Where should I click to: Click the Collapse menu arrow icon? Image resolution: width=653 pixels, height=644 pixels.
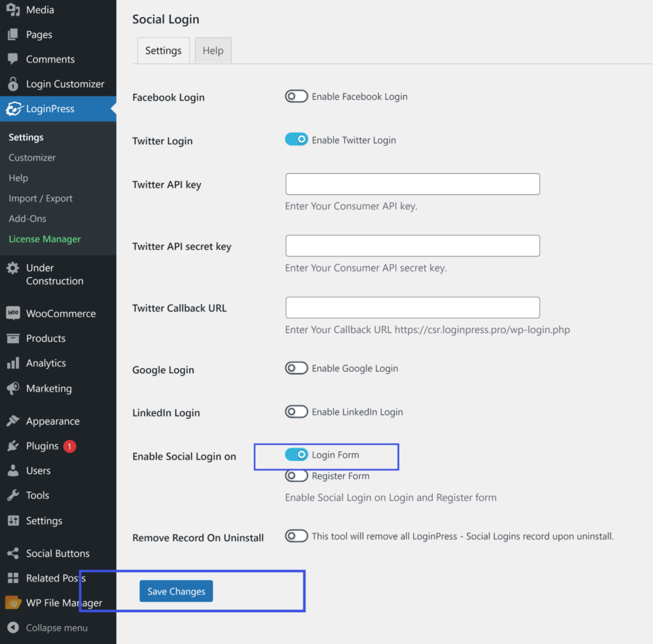tap(13, 627)
